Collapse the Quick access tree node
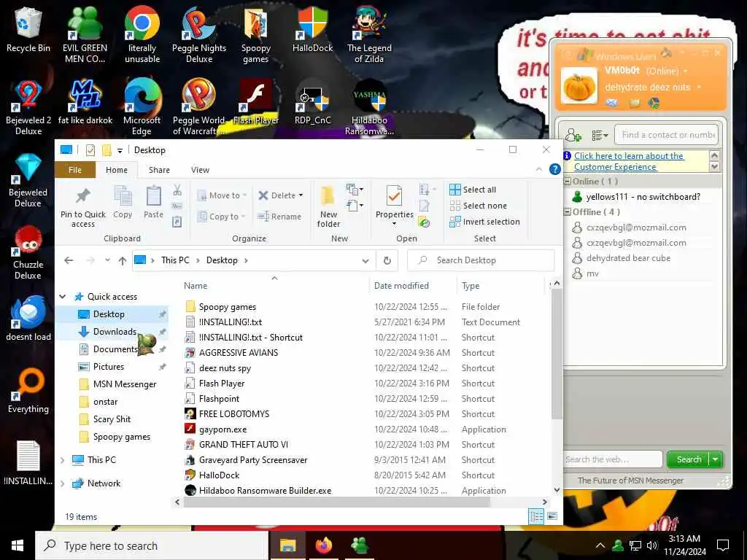The width and height of the screenshot is (747, 560). coord(63,297)
